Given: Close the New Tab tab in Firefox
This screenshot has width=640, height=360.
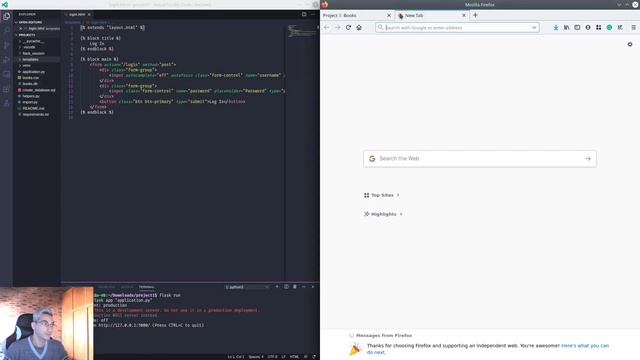Looking at the screenshot, I should [464, 16].
